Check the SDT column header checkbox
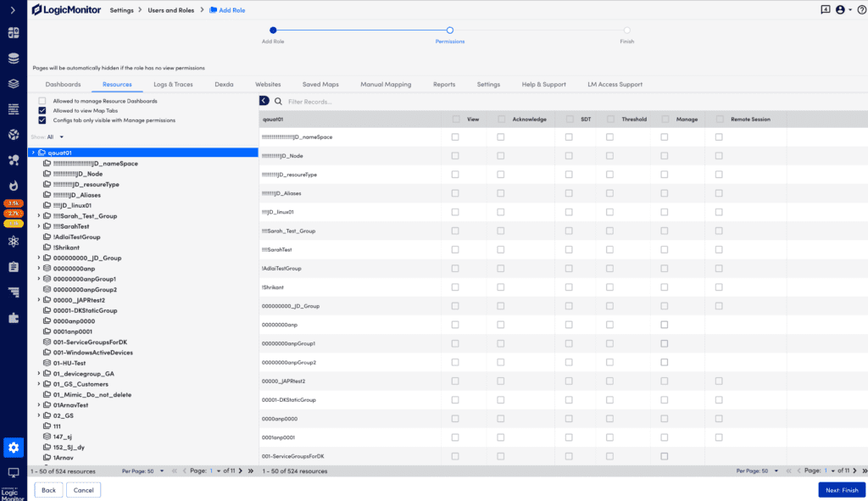 [x=570, y=119]
